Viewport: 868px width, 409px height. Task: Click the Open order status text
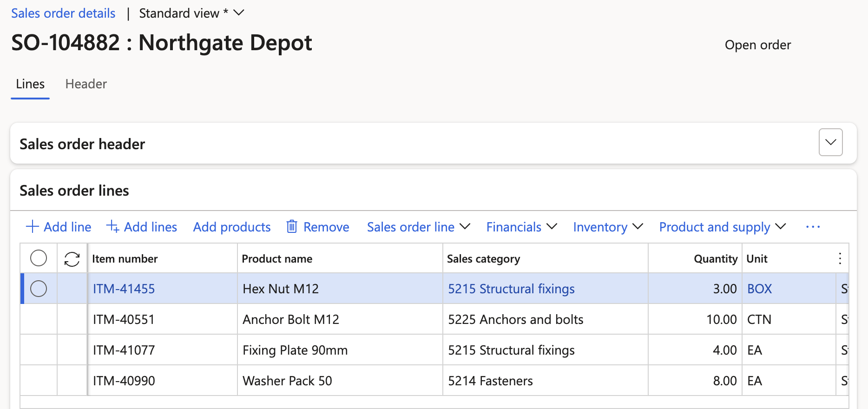click(x=757, y=45)
